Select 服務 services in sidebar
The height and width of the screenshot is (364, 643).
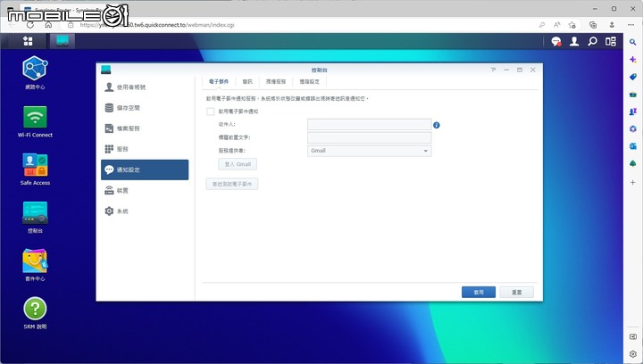coord(145,149)
